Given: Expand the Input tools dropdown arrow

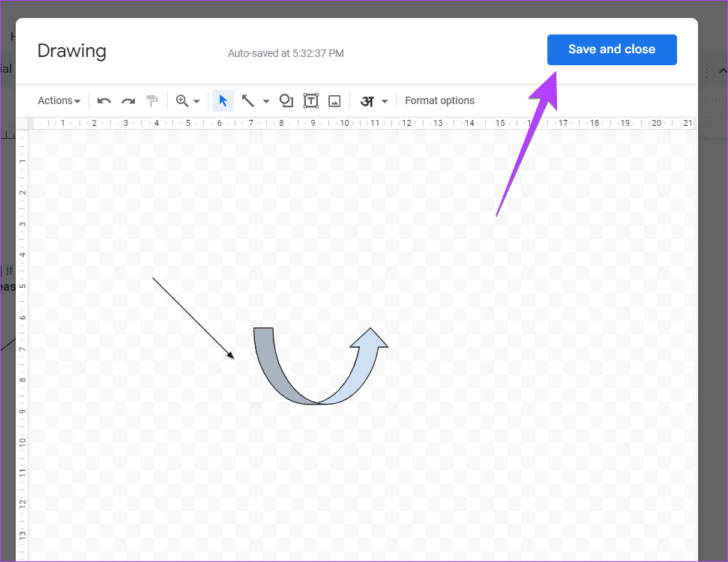Looking at the screenshot, I should pyautogui.click(x=385, y=101).
